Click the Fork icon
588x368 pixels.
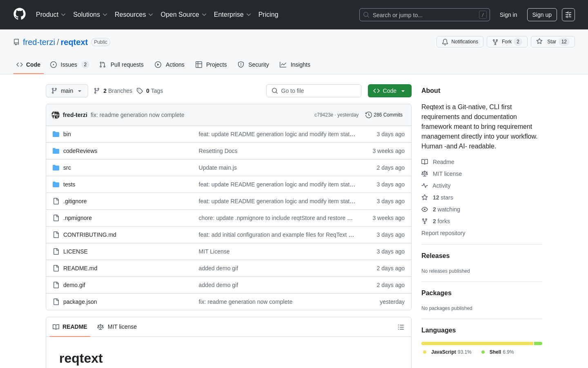tap(495, 42)
